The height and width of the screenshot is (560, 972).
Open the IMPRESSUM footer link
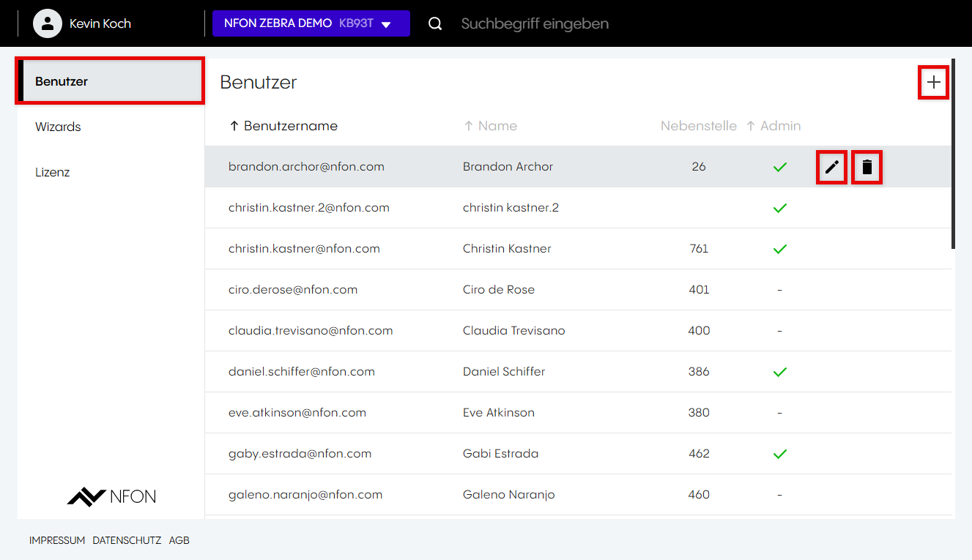[57, 540]
